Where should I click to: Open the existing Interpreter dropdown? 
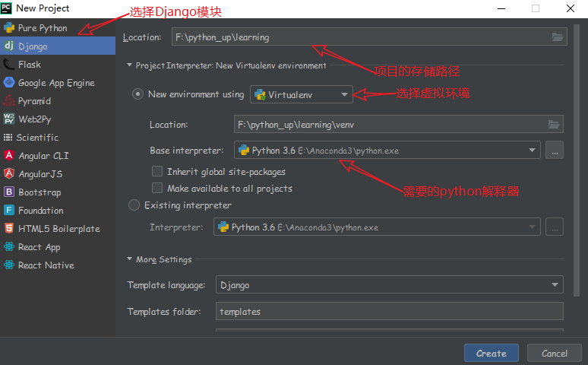[x=377, y=227]
